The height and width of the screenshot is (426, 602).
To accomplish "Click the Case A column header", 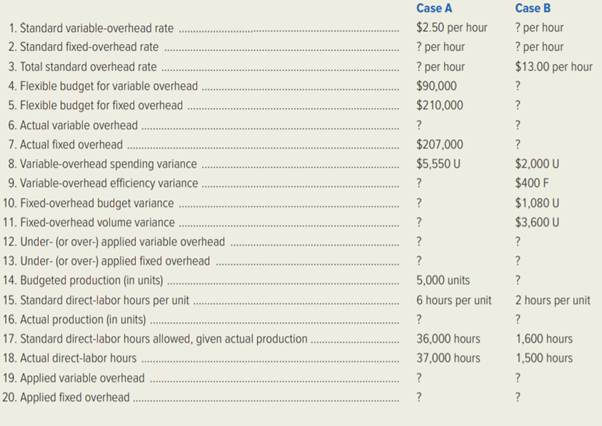I will pos(432,8).
